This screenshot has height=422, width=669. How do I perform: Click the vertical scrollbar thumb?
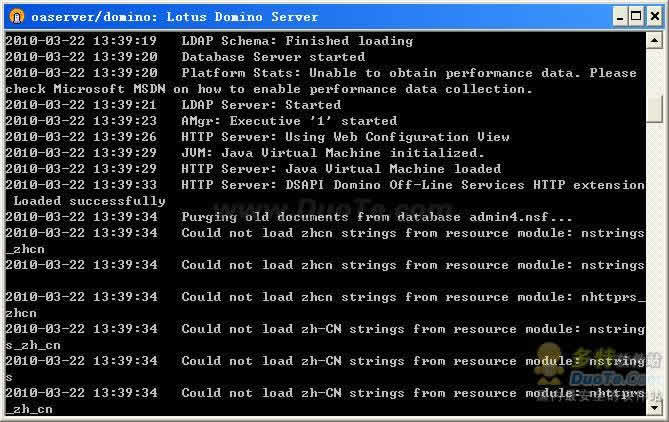pos(654,108)
